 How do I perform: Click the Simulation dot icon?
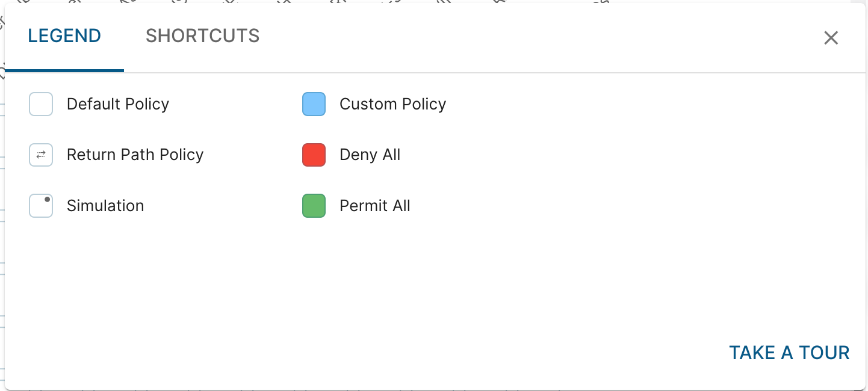(x=41, y=206)
